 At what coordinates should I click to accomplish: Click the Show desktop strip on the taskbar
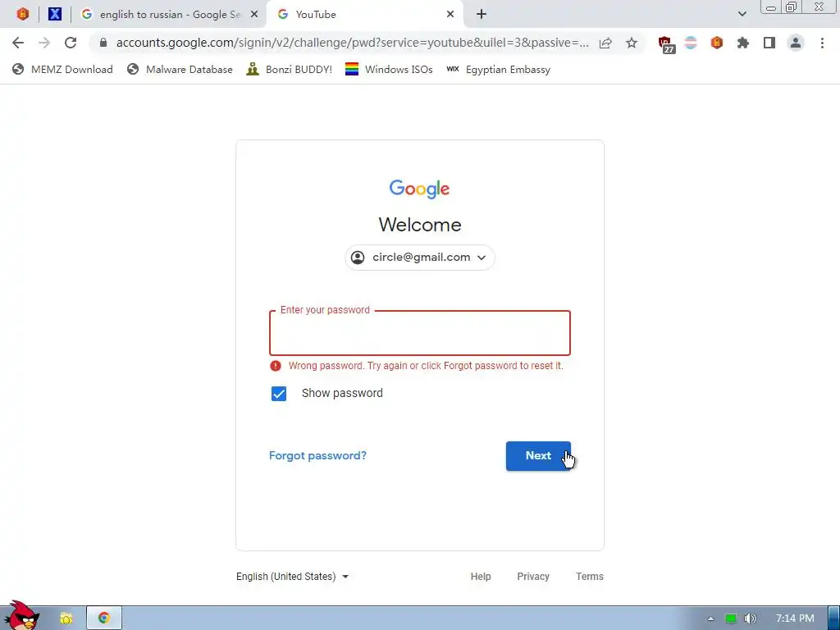tap(834, 619)
